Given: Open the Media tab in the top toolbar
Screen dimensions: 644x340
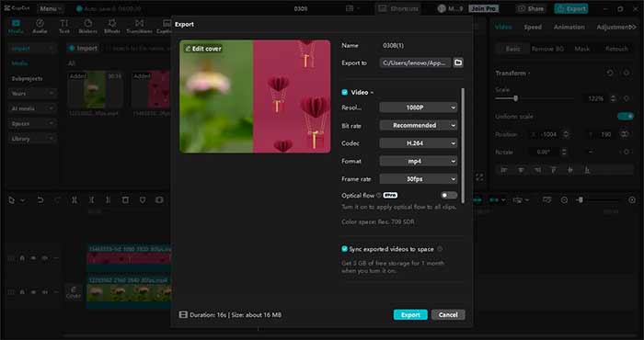Looking at the screenshot, I should (x=16, y=27).
